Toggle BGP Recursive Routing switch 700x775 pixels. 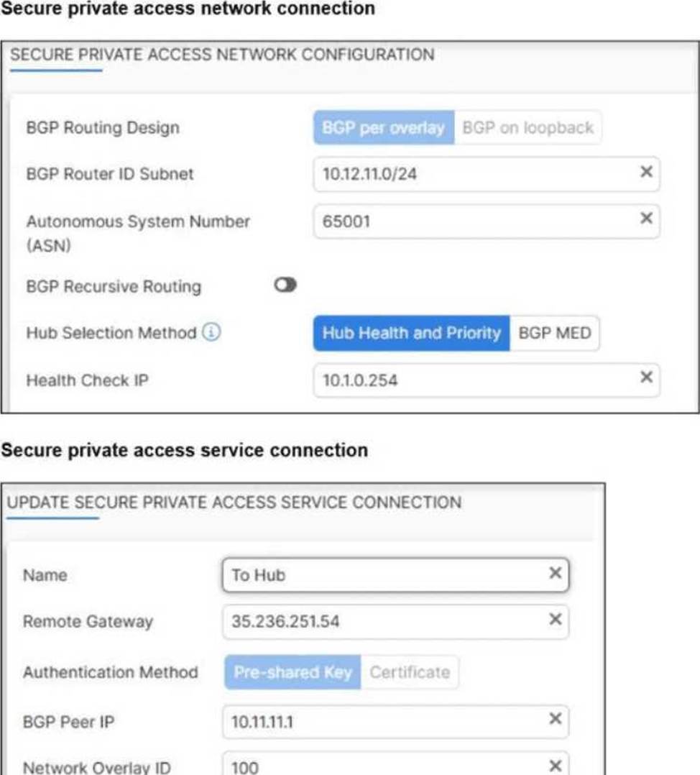pyautogui.click(x=285, y=285)
